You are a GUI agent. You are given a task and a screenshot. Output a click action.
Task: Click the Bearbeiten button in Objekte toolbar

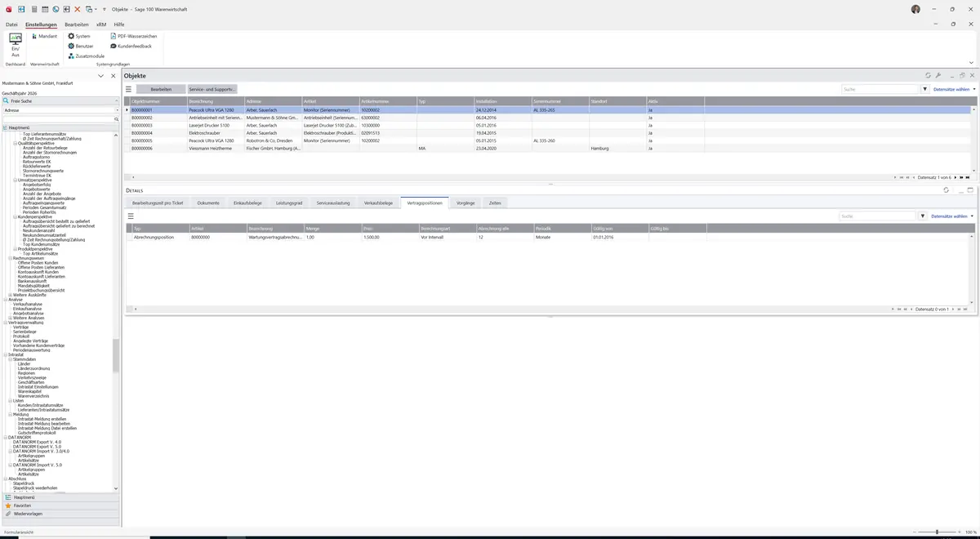(x=161, y=89)
